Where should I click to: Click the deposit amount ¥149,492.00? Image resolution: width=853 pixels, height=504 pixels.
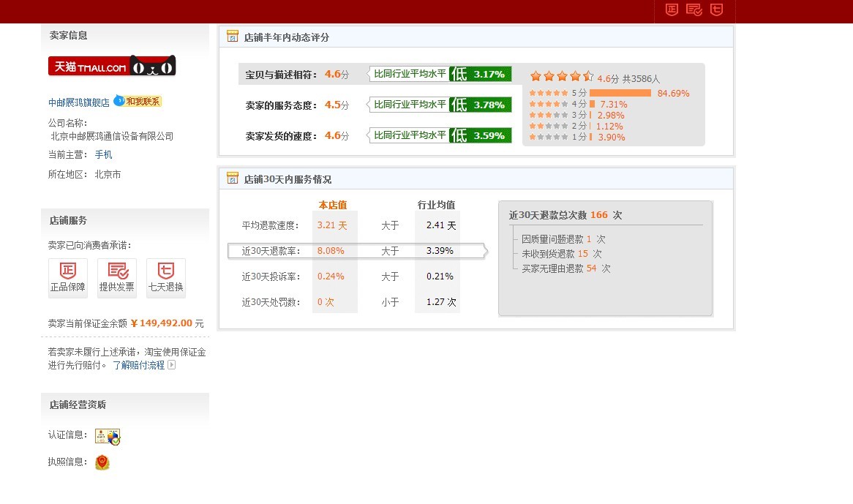click(162, 323)
